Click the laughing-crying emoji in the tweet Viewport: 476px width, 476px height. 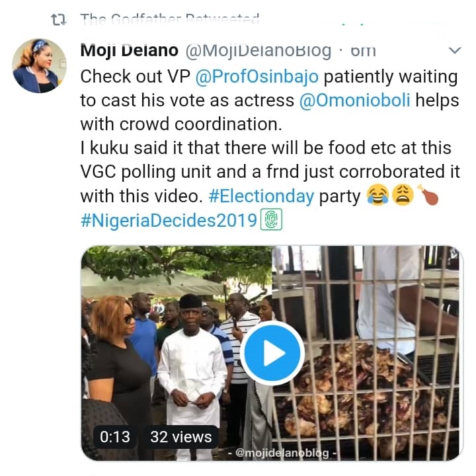coord(376,196)
